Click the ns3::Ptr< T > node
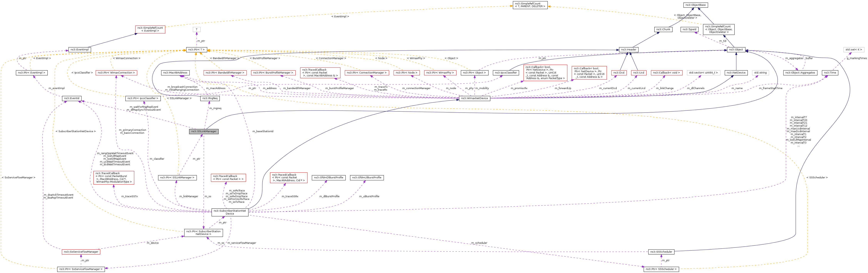868x273 pixels. [x=196, y=50]
